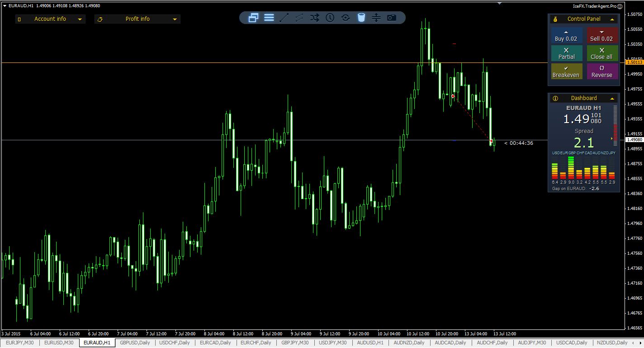Expand the Profit info dropdown
The image size is (644, 348).
(x=175, y=19)
